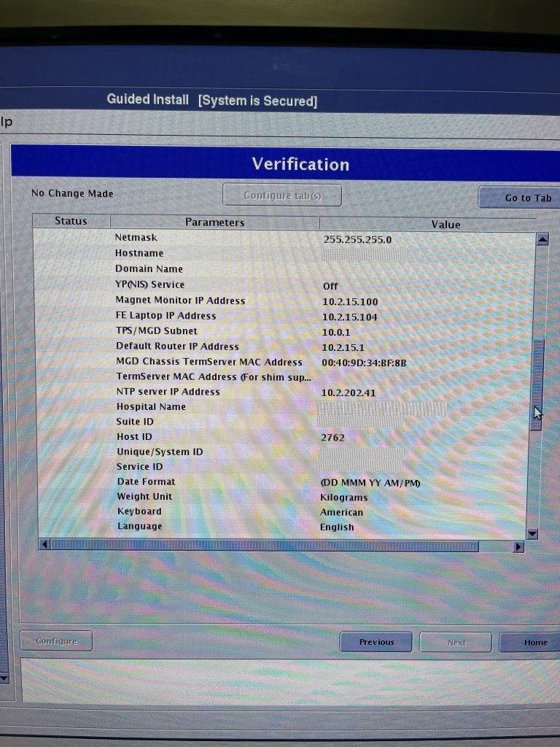Click the vertical scrollbar up arrow
560x747 pixels.
click(x=542, y=239)
